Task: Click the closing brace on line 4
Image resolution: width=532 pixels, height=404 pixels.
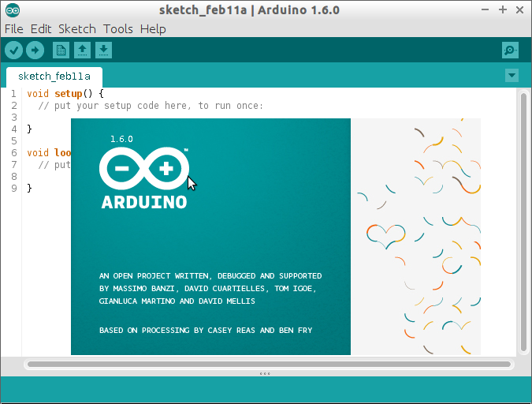Action: coord(29,129)
